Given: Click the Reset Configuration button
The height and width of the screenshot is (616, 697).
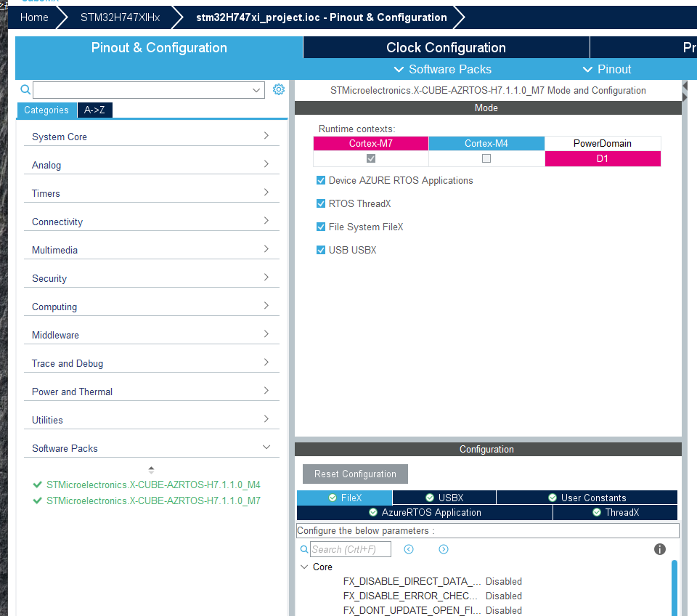Looking at the screenshot, I should 355,474.
